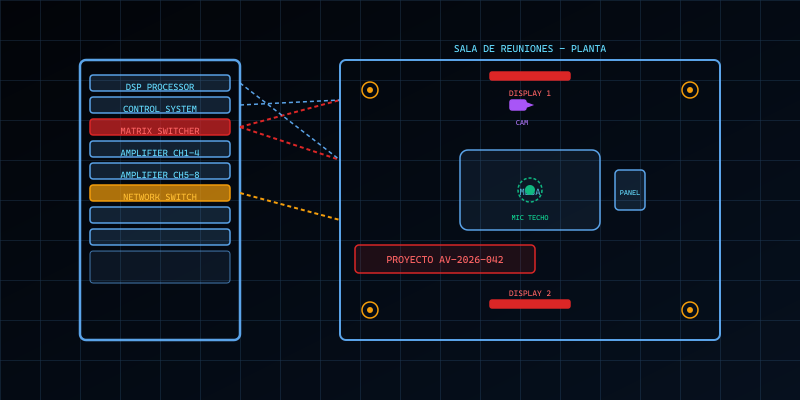Click the green ceiling microphone icon
The image size is (800, 400).
click(530, 190)
